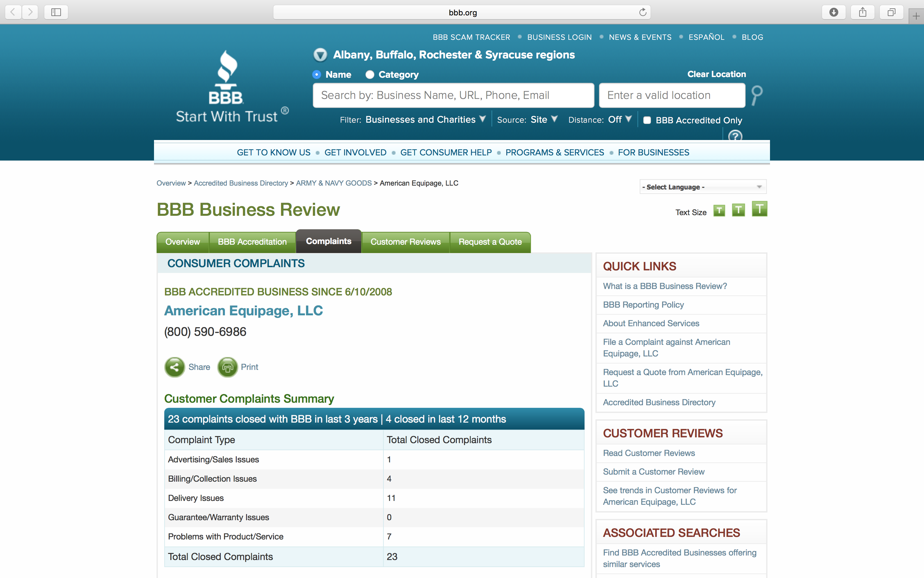
Task: Click the green Share icon
Action: coord(175,367)
